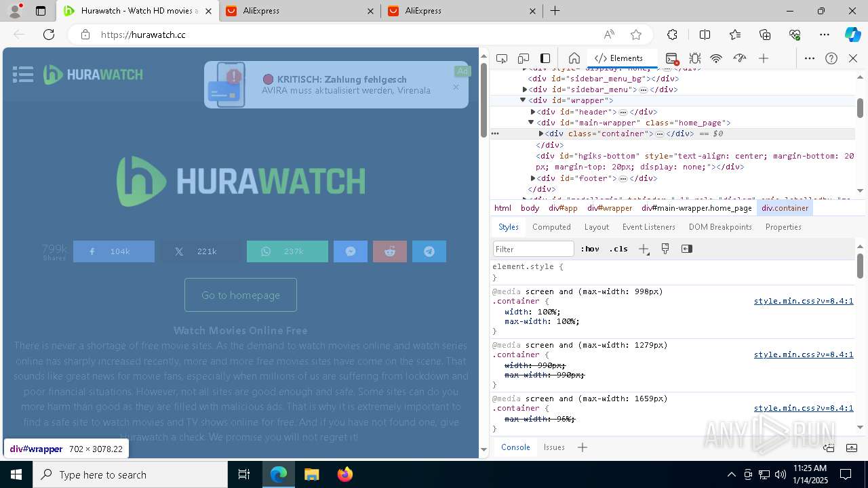Open the Console tool icon with error badge

pyautogui.click(x=672, y=58)
